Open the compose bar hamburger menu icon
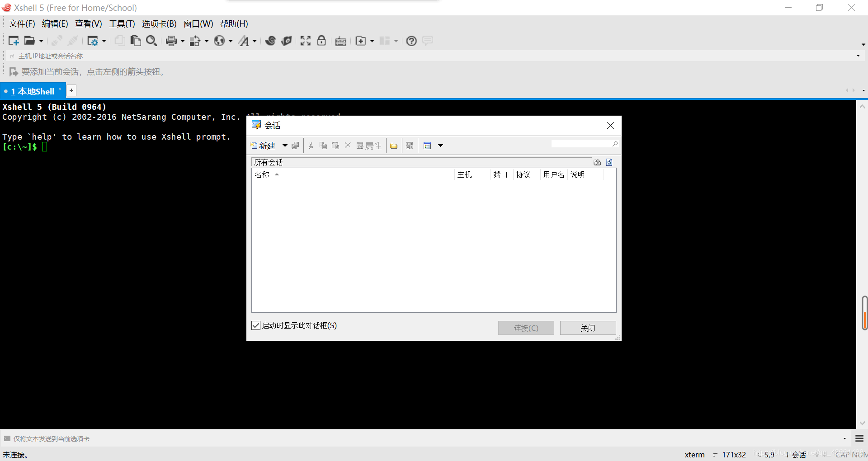Viewport: 868px width, 461px height. pos(859,438)
